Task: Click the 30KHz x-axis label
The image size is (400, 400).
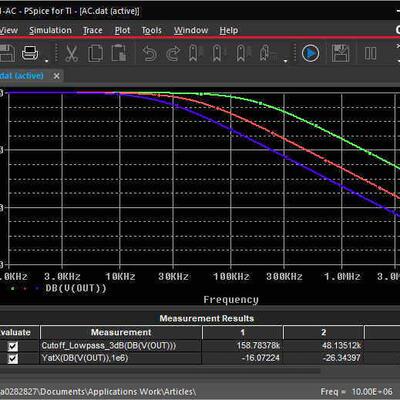Action: [x=173, y=277]
